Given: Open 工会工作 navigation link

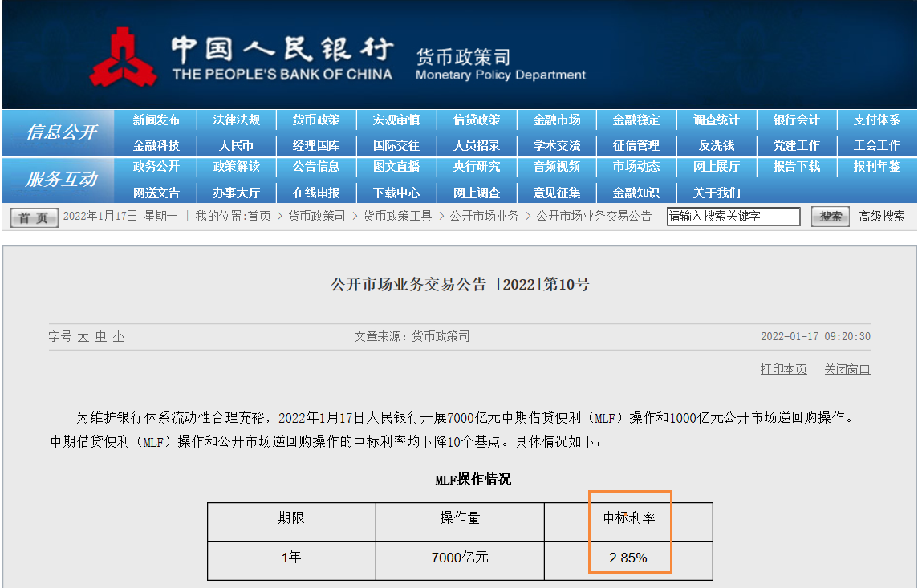Looking at the screenshot, I should coord(877,145).
